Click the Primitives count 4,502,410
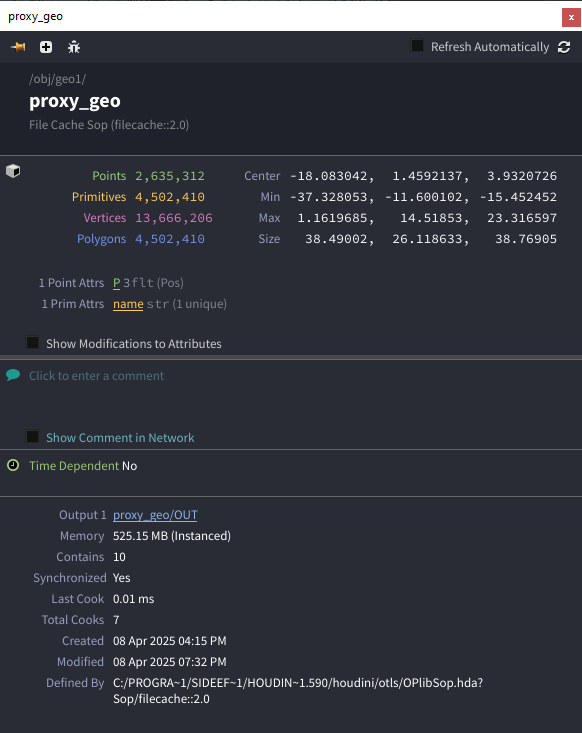 170,197
